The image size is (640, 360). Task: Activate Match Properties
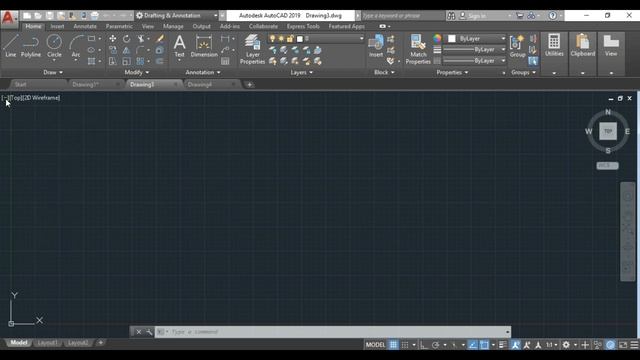[x=418, y=49]
